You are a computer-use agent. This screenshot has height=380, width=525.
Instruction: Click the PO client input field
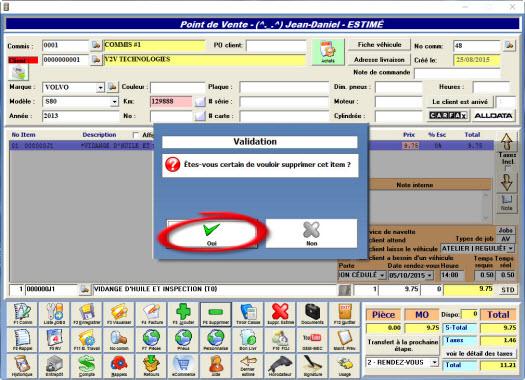(x=276, y=46)
